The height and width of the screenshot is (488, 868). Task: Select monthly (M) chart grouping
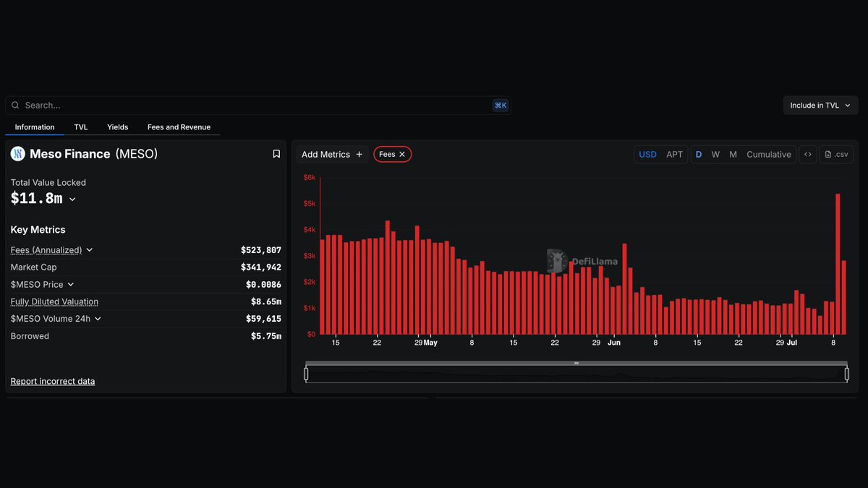click(733, 154)
